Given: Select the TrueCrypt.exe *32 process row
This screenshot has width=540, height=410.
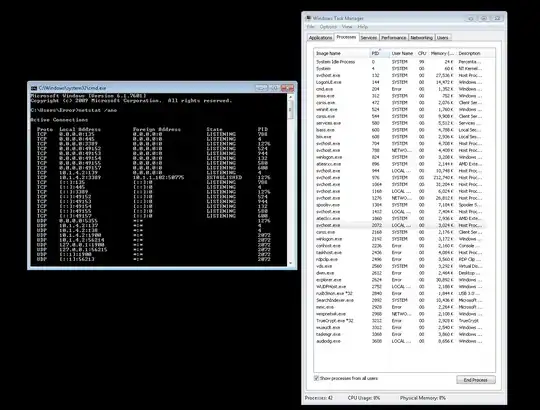Looking at the screenshot, I should point(399,320).
